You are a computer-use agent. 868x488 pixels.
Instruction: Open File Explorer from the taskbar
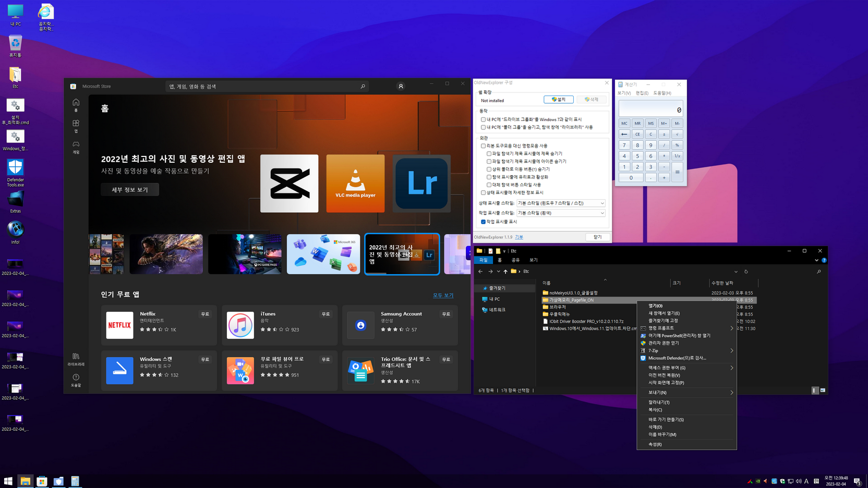click(25, 481)
